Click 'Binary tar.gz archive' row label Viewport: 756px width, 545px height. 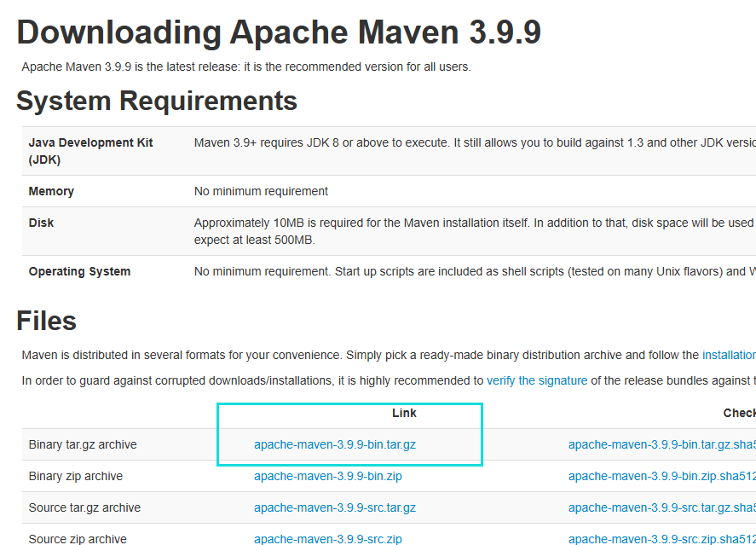tap(83, 444)
